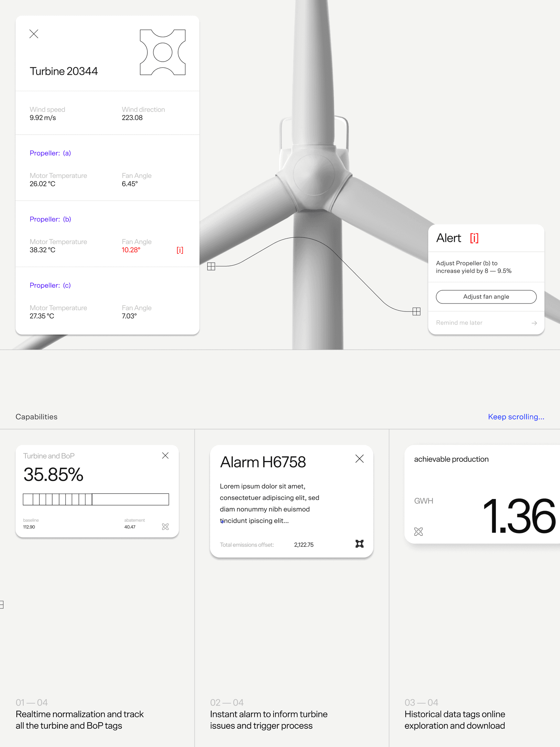
Task: Click the turbine icon on achievable production card
Action: point(418,531)
